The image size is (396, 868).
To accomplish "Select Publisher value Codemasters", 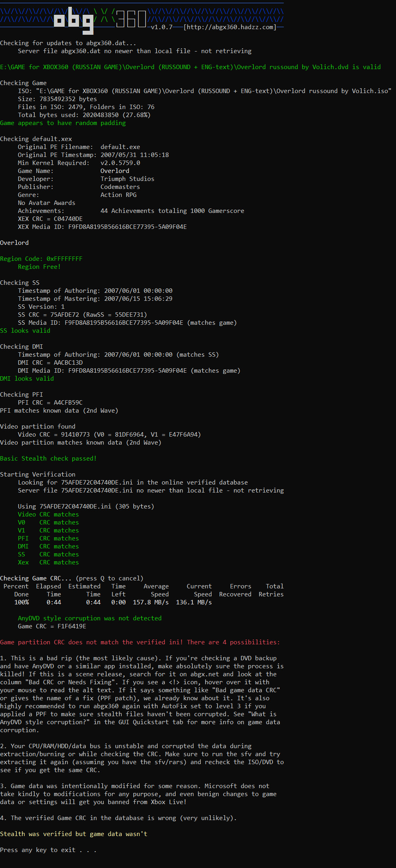I will pos(120,187).
